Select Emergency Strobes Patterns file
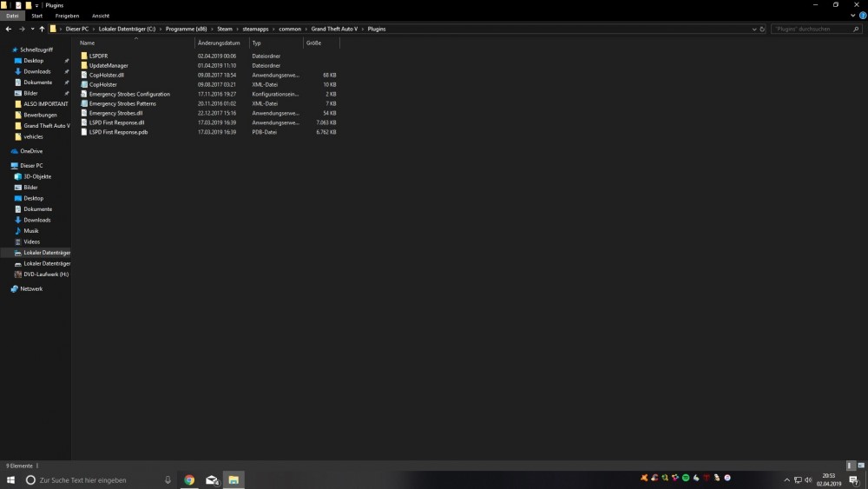This screenshot has height=489, width=868. coord(122,103)
